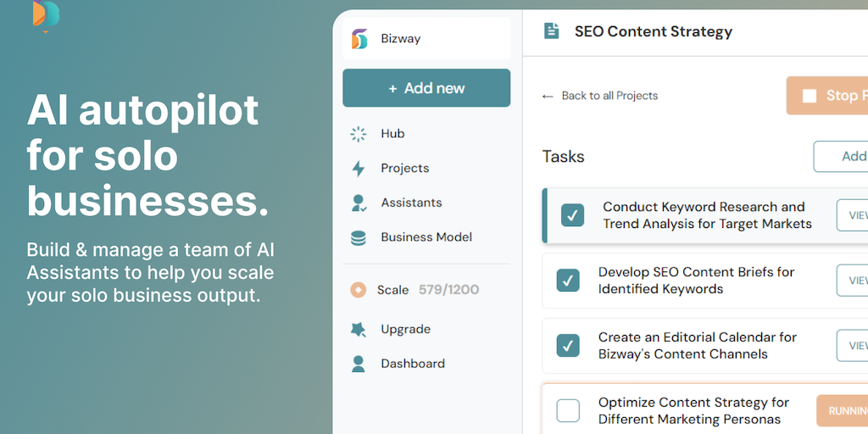
Task: Click the Upgrade star icon
Action: pyautogui.click(x=359, y=330)
